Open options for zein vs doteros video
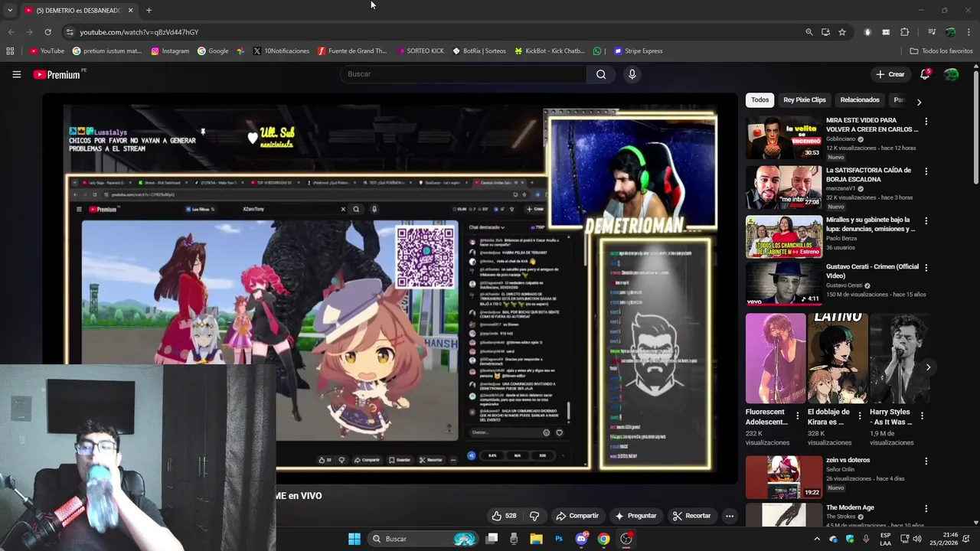 tap(926, 461)
